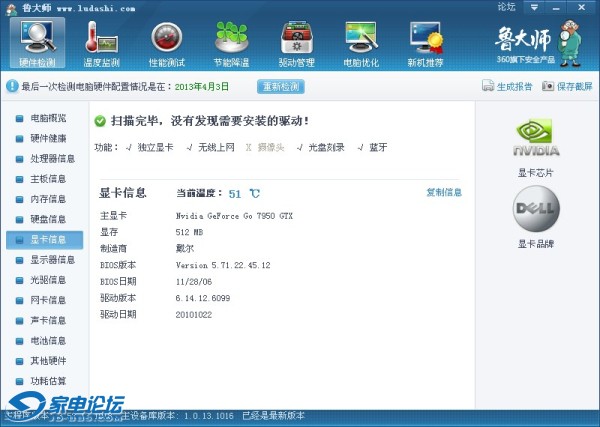Open the 论坛 forum link
600x427 pixels.
pos(506,7)
